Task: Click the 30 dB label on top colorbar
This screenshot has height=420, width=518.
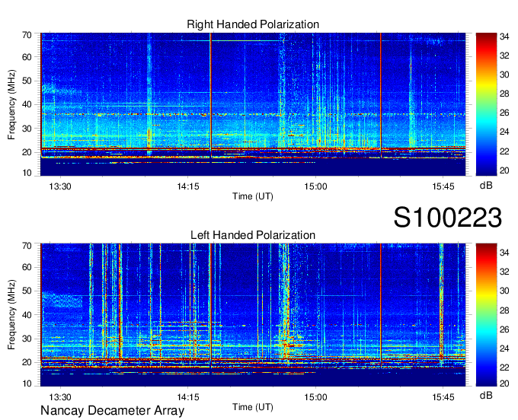Action: click(x=504, y=75)
